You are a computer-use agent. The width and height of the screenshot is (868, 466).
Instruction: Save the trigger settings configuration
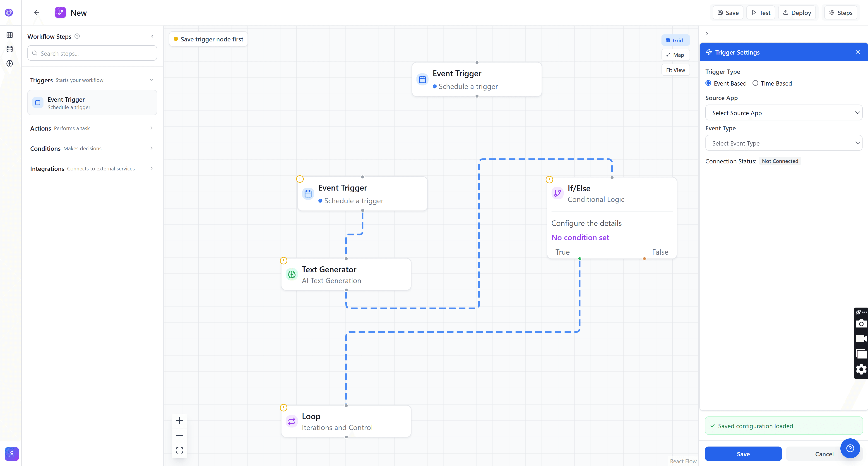pos(743,454)
